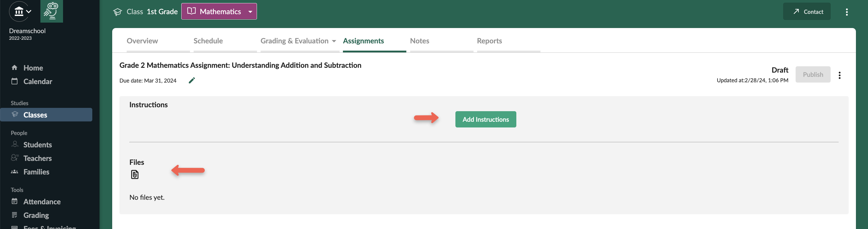Screen dimensions: 868x229
Task: Open assignment options kebab menu beside Publish
Action: pyautogui.click(x=839, y=75)
